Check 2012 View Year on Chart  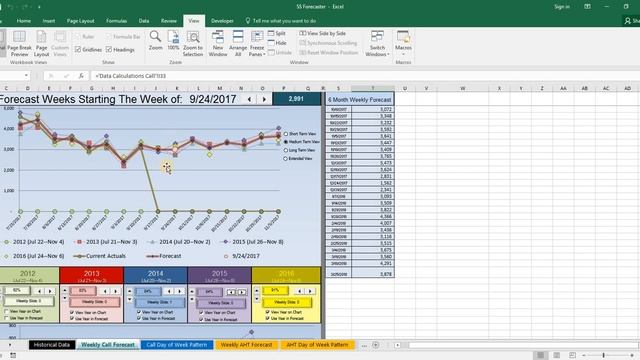click(x=7, y=311)
